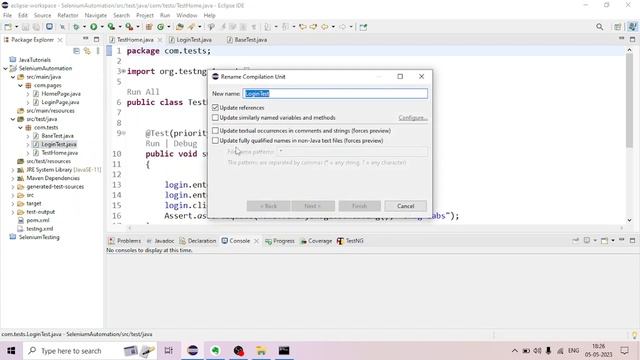Select pom.xml in Package Explorer
The width and height of the screenshot is (640, 360).
38,220
